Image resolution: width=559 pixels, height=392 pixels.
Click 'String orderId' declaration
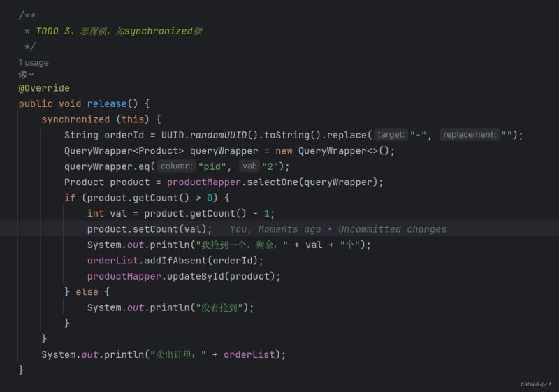(x=104, y=135)
